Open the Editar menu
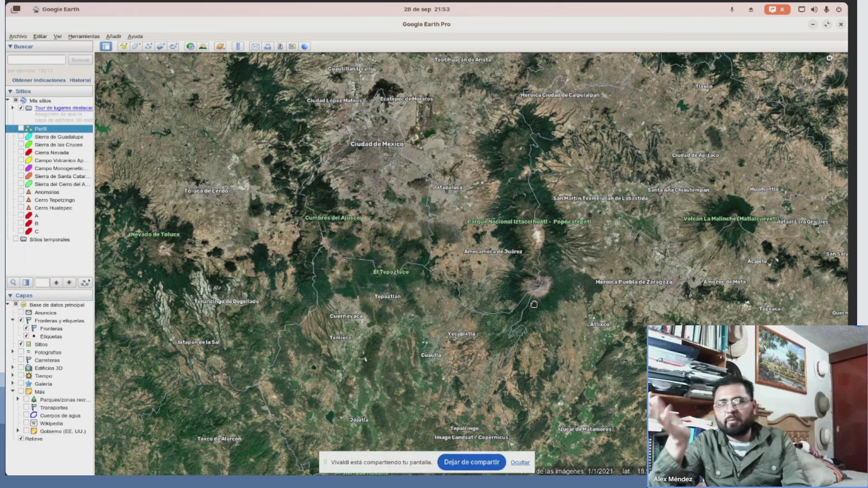The height and width of the screenshot is (488, 868). [x=40, y=36]
